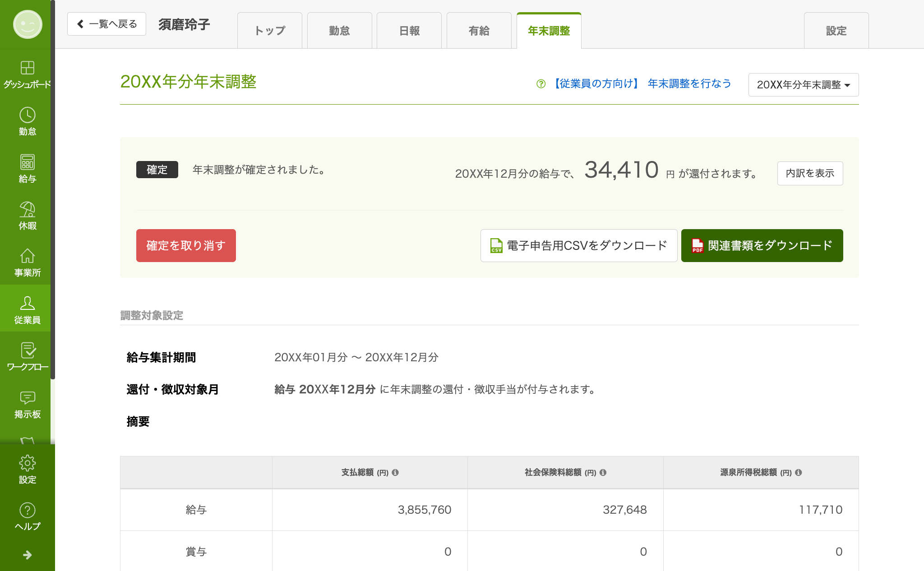Click 関連書類をダウンロード PDF button
Screen dimensions: 924x571
(x=762, y=245)
